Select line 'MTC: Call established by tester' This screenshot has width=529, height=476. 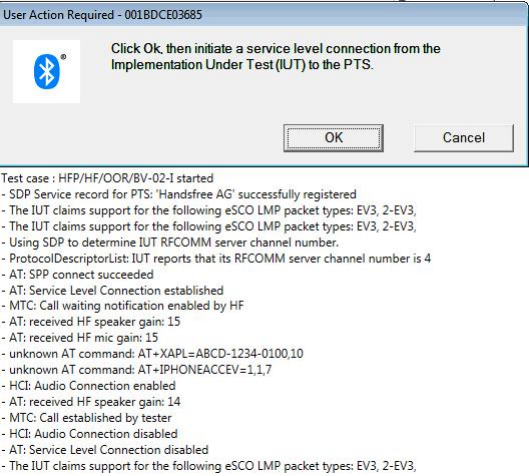86,418
